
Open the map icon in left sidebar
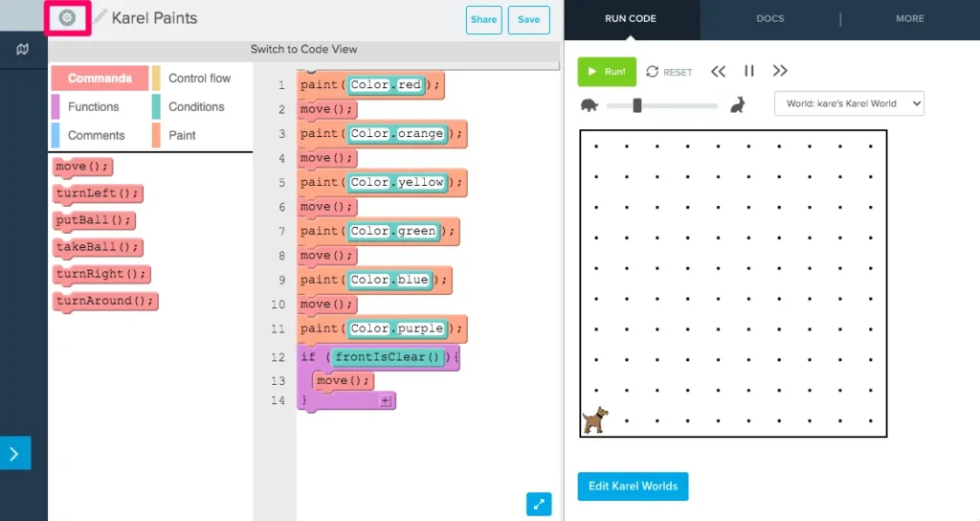point(23,50)
